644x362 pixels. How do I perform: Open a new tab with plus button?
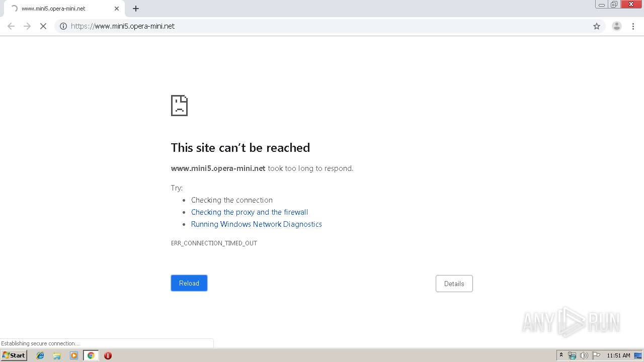pyautogui.click(x=136, y=9)
